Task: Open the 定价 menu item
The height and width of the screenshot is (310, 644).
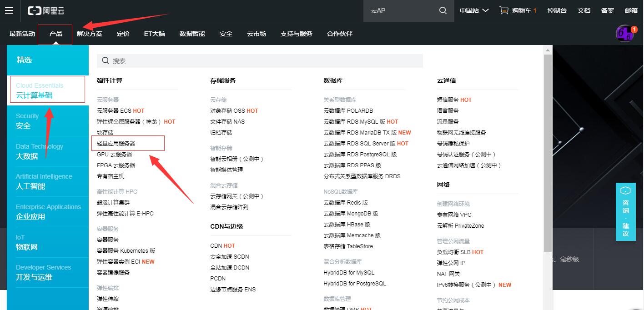Action: coord(123,34)
